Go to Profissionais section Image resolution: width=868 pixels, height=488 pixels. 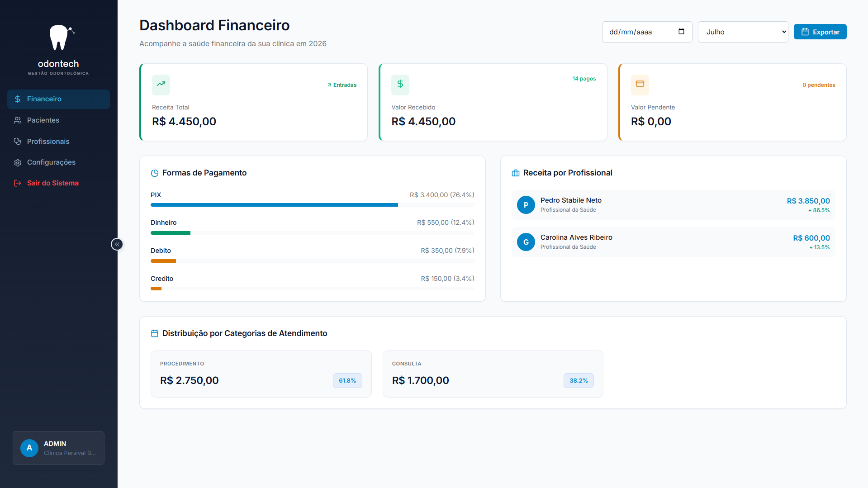(x=58, y=142)
